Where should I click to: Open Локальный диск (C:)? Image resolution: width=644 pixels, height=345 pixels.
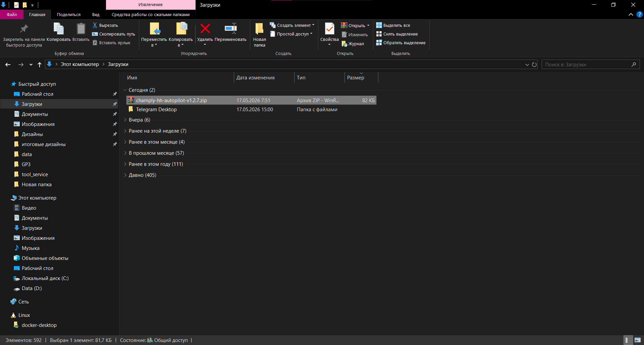[45, 278]
